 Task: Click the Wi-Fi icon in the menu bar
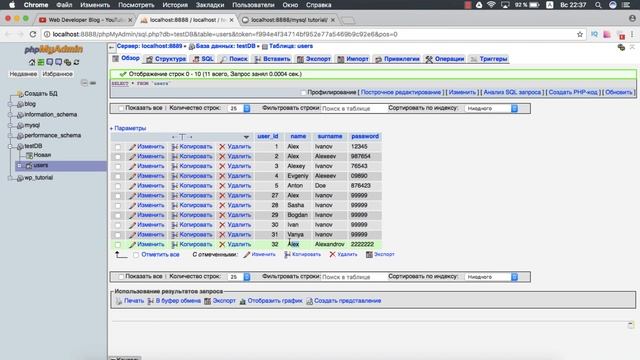click(x=491, y=5)
